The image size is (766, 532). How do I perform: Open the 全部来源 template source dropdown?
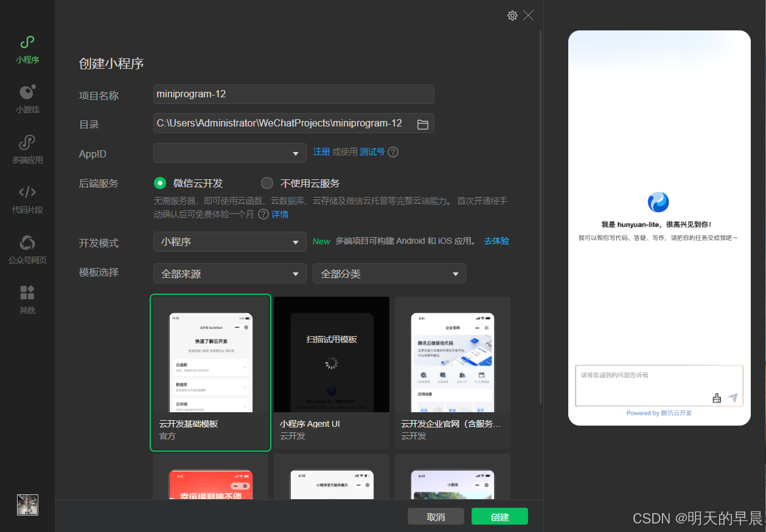click(230, 274)
